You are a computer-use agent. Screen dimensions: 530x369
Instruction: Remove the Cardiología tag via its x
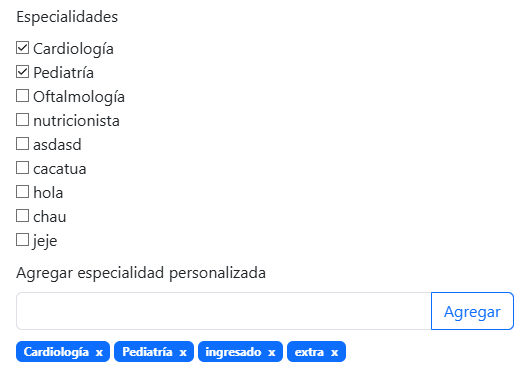pos(99,352)
